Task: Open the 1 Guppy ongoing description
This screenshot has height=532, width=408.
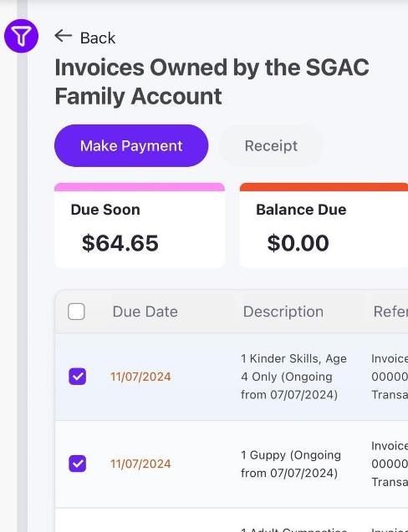Action: tap(291, 464)
